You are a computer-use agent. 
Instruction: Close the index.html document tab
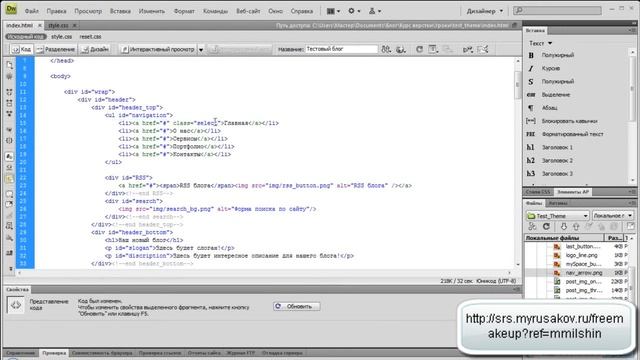40,25
